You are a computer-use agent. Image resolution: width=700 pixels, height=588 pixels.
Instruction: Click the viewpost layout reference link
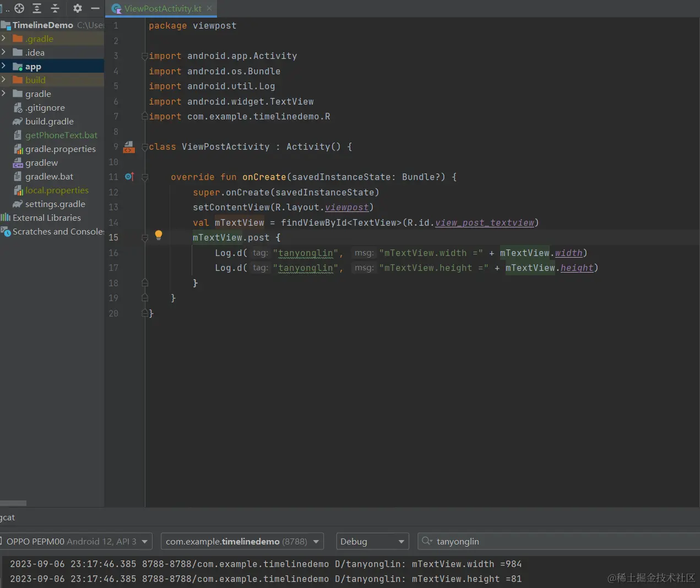346,208
